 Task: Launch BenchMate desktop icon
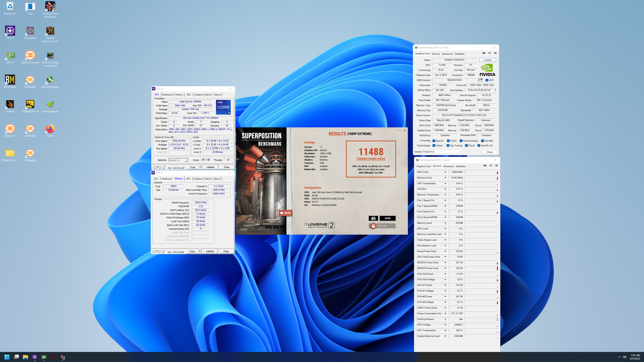pos(10,81)
